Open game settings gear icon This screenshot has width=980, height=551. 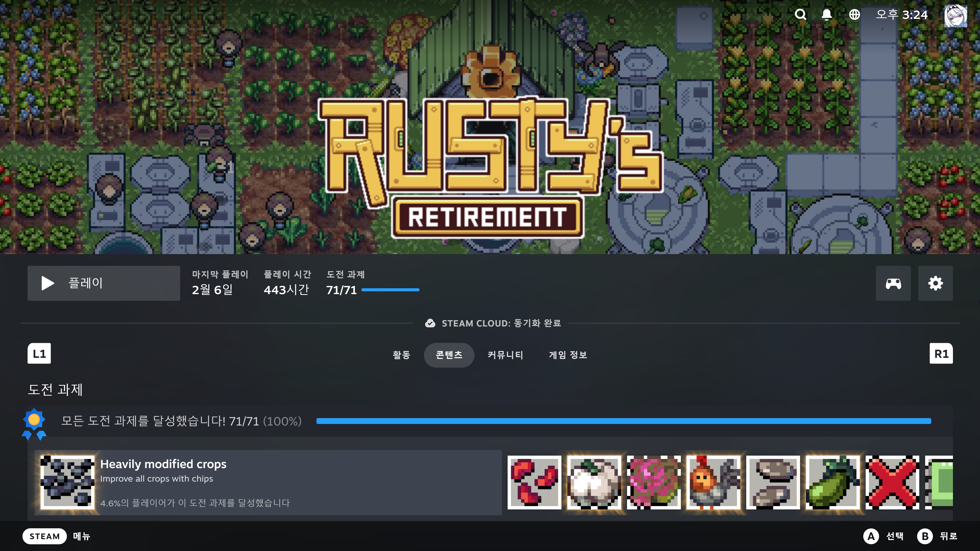tap(936, 283)
